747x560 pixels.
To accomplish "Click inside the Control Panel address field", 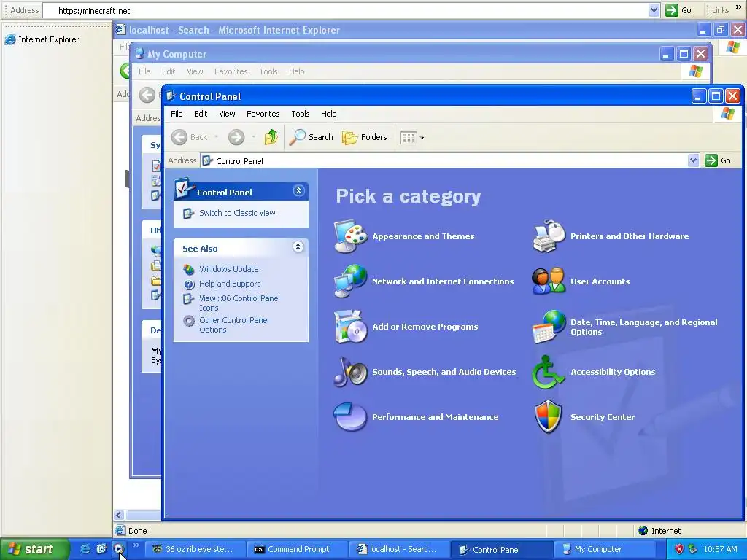I will point(443,160).
